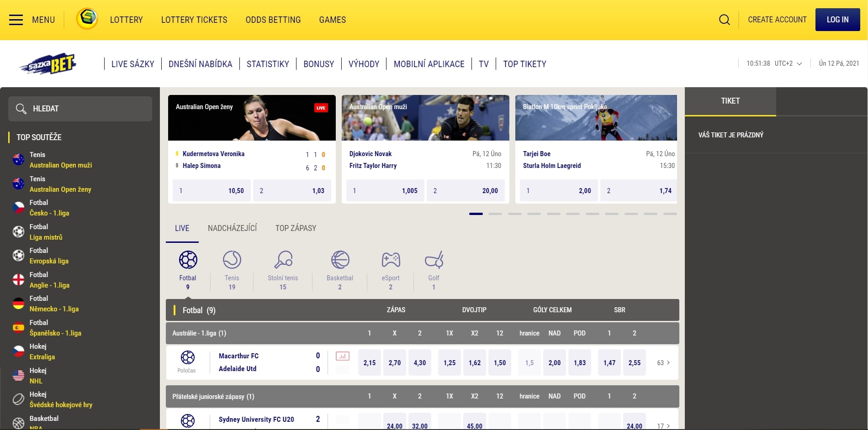Select the Stolní tenis sport icon
This screenshot has height=430, width=868.
click(x=283, y=260)
